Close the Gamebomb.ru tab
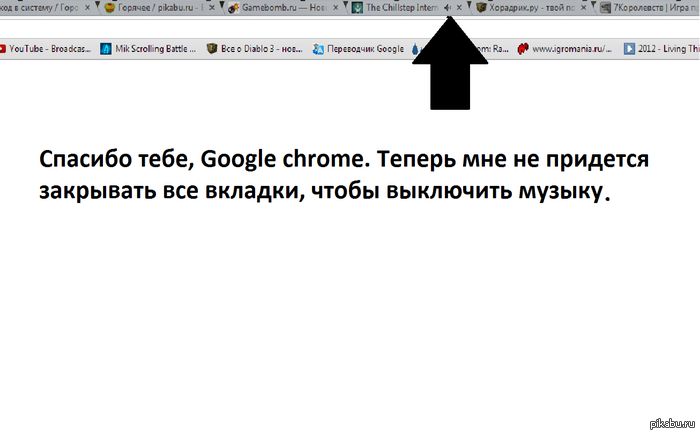700x435 pixels. (335, 8)
